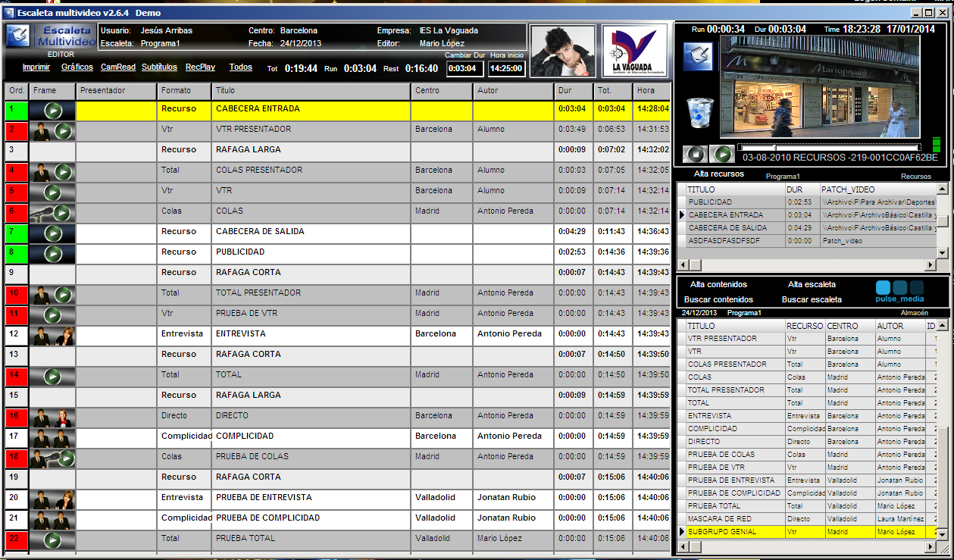Screen dimensions: 954x560
Task: Click the Ord. column header
Action: tap(17, 91)
